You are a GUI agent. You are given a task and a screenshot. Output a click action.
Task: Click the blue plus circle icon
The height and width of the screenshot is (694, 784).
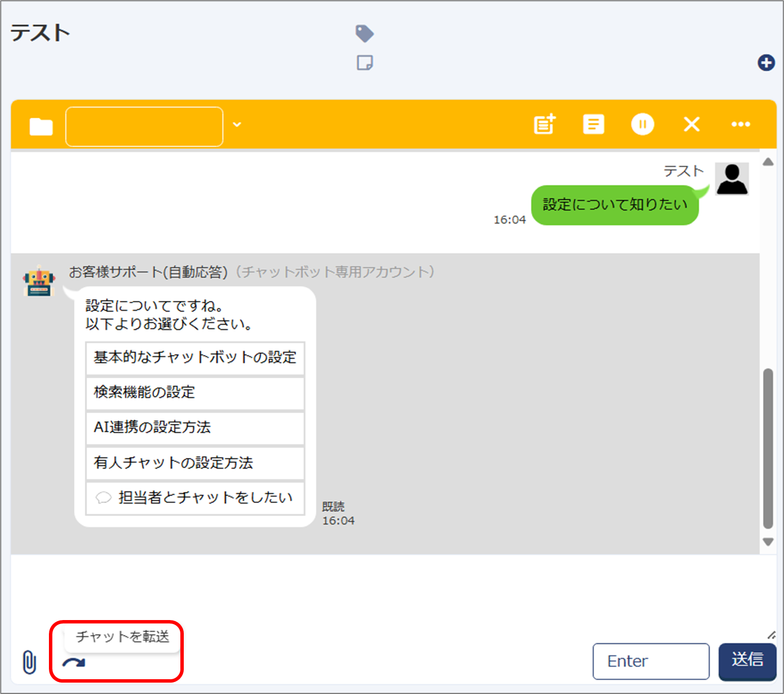point(766,63)
